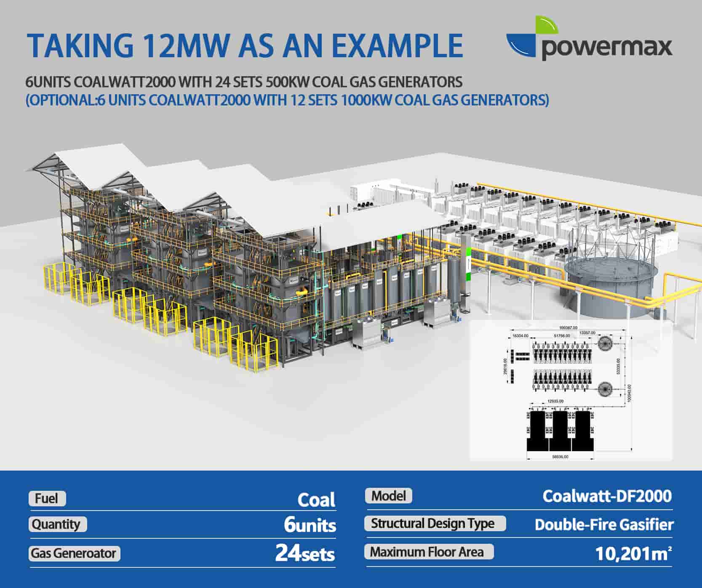Click the powermax brand name text
This screenshot has height=588, width=702.
click(607, 47)
